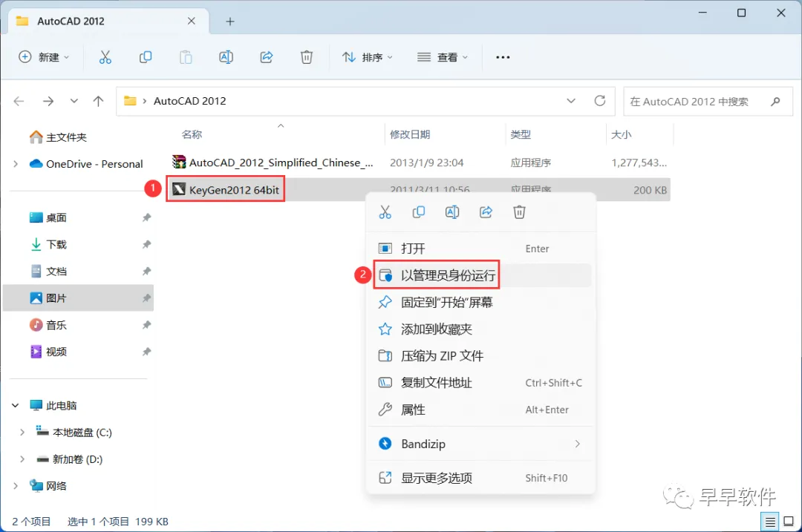Unpin 下载 using its pin icon
This screenshot has width=802, height=532.
click(x=146, y=244)
